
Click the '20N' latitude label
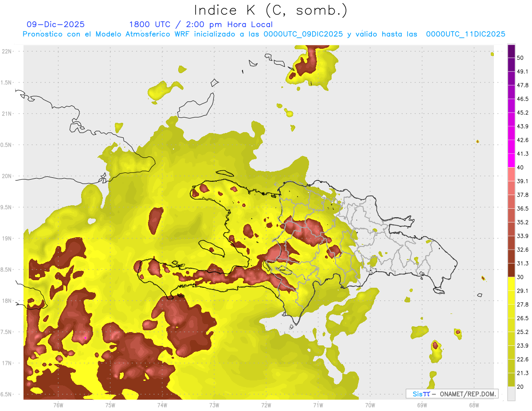click(x=7, y=176)
